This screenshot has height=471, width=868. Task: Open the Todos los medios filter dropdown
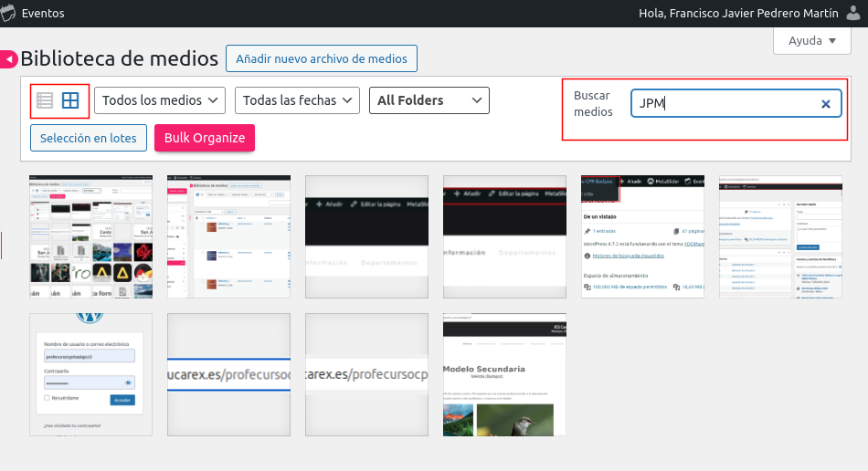pyautogui.click(x=160, y=100)
